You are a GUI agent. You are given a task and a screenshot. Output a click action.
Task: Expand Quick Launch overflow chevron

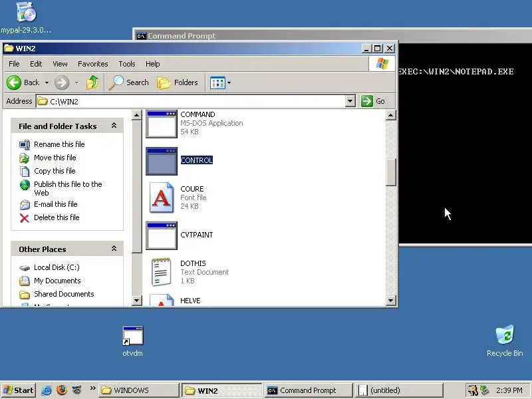pyautogui.click(x=92, y=388)
